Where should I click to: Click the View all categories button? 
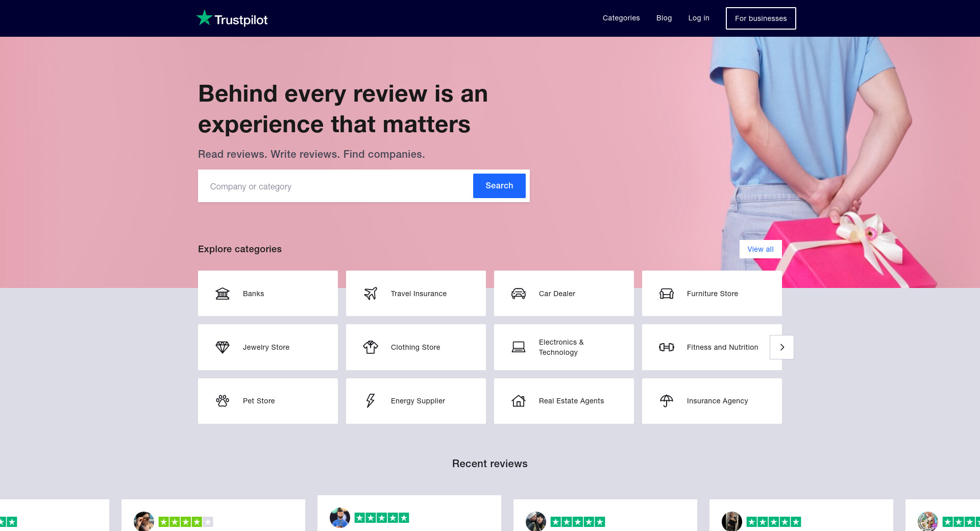pyautogui.click(x=761, y=249)
